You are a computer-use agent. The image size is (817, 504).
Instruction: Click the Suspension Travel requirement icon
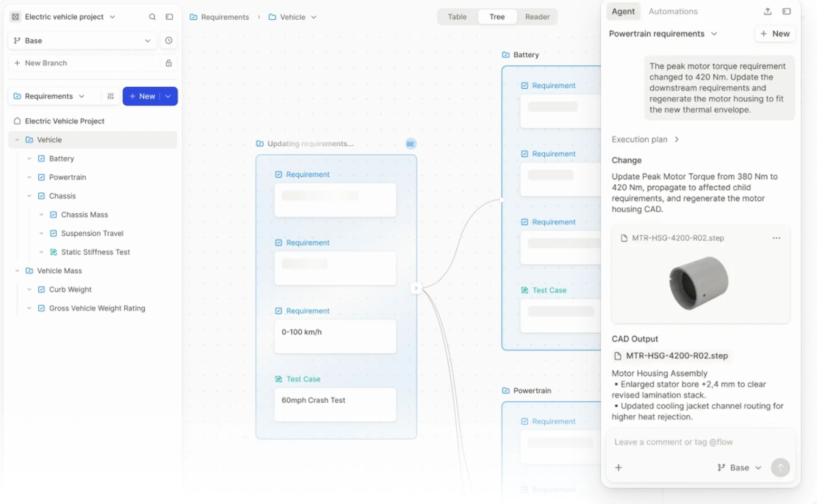(53, 233)
